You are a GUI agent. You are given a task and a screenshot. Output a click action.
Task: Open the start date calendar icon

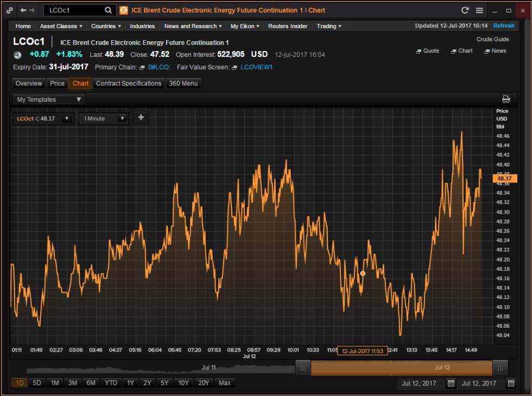click(x=451, y=383)
